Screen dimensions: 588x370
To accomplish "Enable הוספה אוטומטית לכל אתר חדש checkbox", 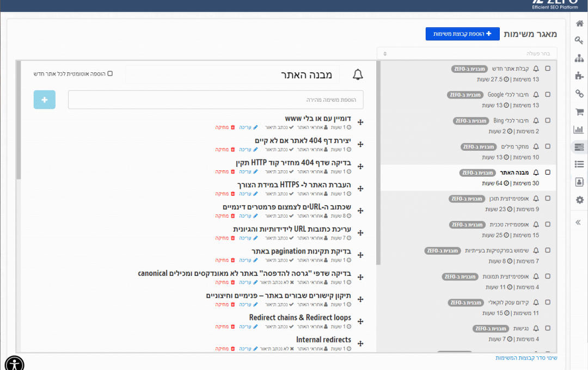I will coord(110,73).
